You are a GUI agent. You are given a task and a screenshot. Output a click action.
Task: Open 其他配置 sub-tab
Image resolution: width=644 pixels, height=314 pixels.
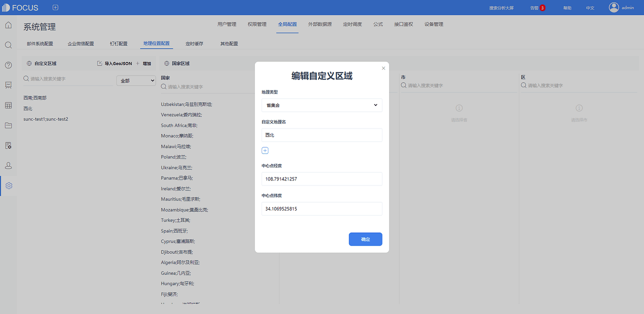click(229, 44)
